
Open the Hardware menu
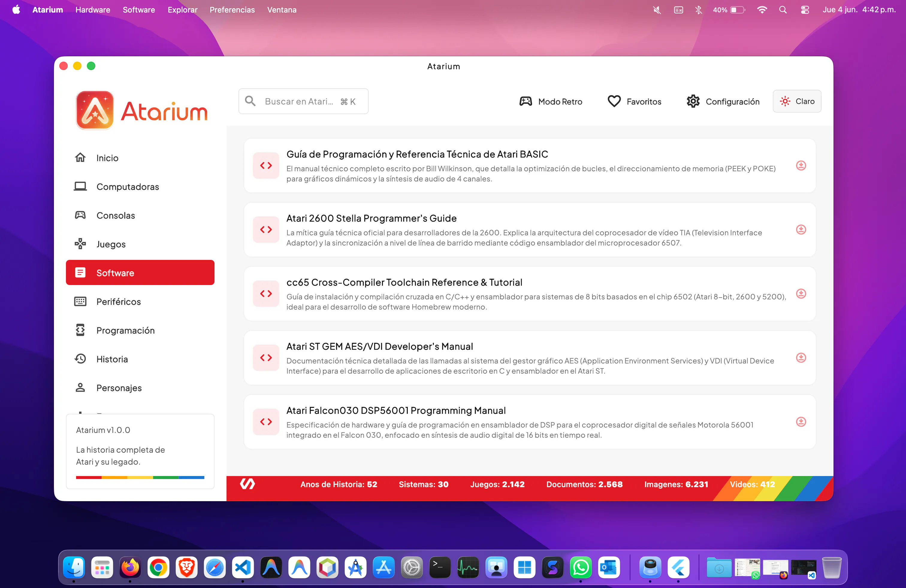coord(93,10)
